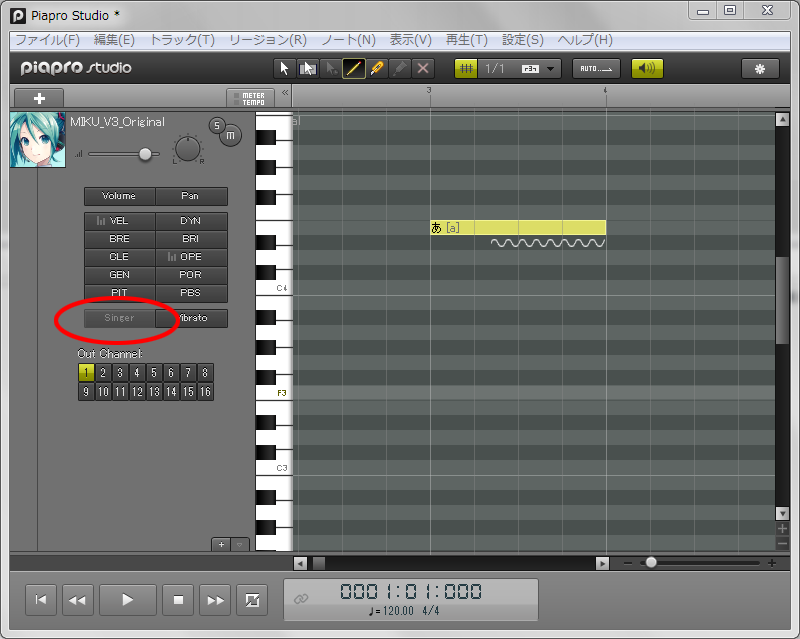
Task: Open the 設定(S) menu
Action: click(522, 40)
